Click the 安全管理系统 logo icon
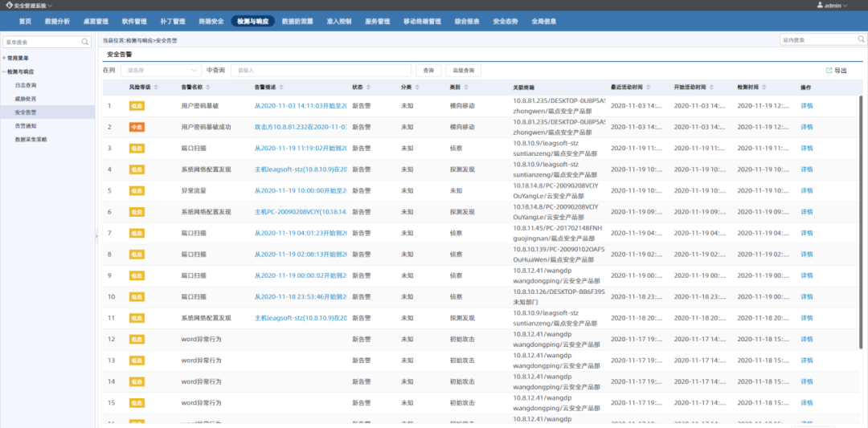Viewport: 868px width, 428px height. (8, 5)
